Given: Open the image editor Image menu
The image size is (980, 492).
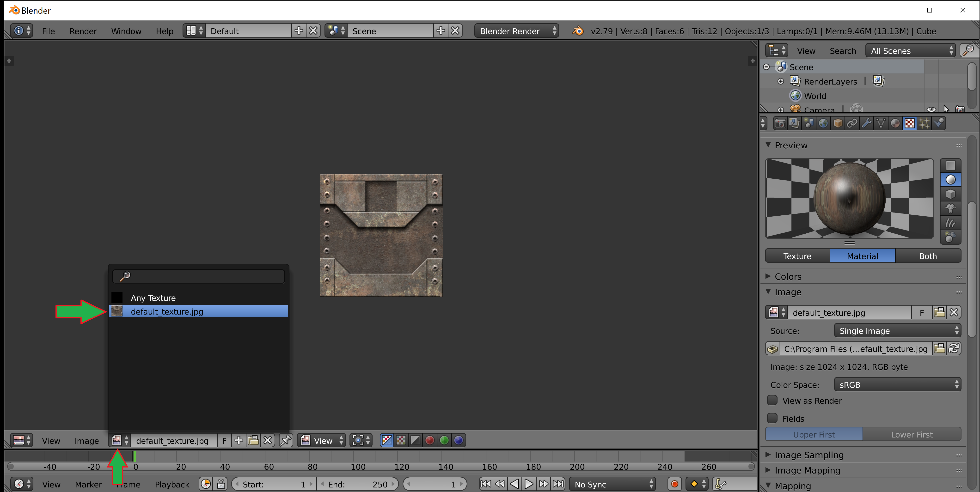Looking at the screenshot, I should pos(86,441).
